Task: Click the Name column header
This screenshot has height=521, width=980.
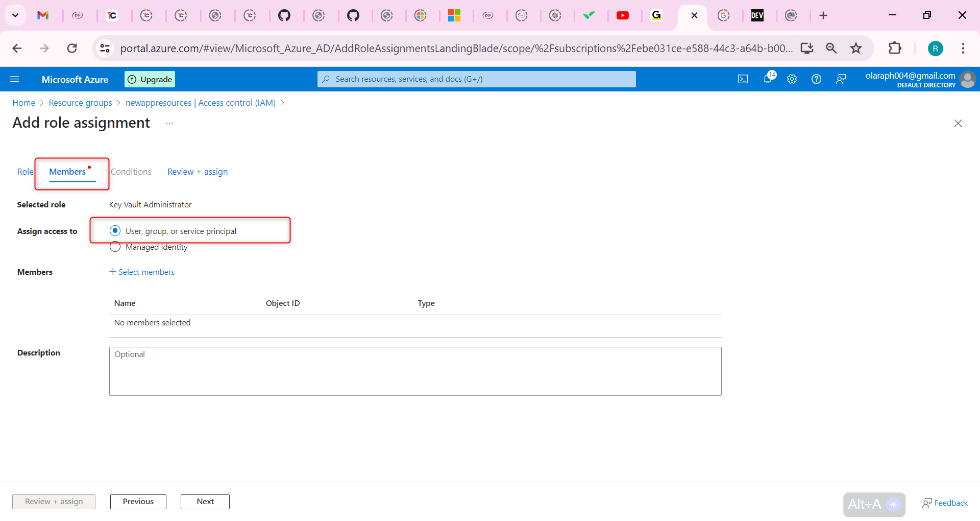Action: point(125,303)
